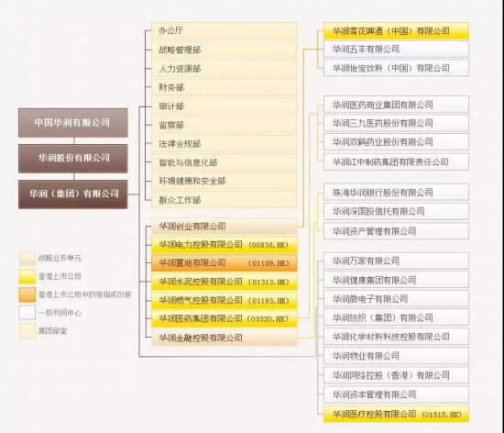Click the 财务部 department entry
The width and height of the screenshot is (504, 433).
pyautogui.click(x=224, y=87)
